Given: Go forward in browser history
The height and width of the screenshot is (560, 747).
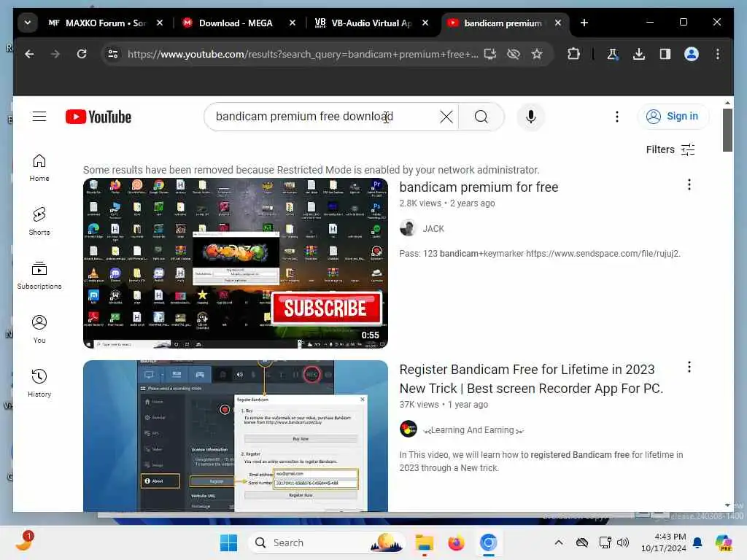Looking at the screenshot, I should pos(55,54).
